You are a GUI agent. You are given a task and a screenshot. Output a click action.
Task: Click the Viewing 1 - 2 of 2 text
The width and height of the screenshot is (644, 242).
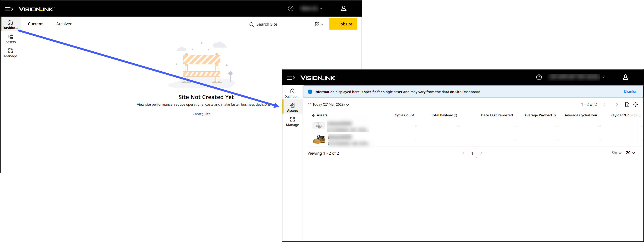pyautogui.click(x=323, y=153)
